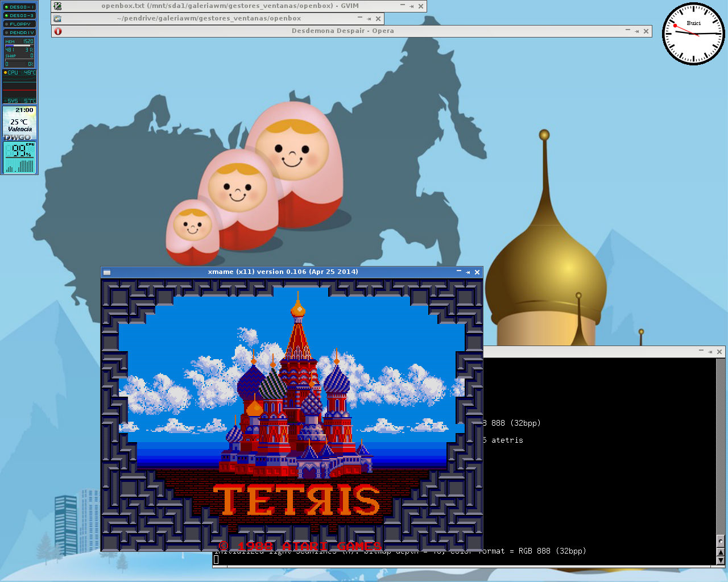The width and height of the screenshot is (728, 582).
Task: Close the xmame window
Action: click(x=477, y=272)
